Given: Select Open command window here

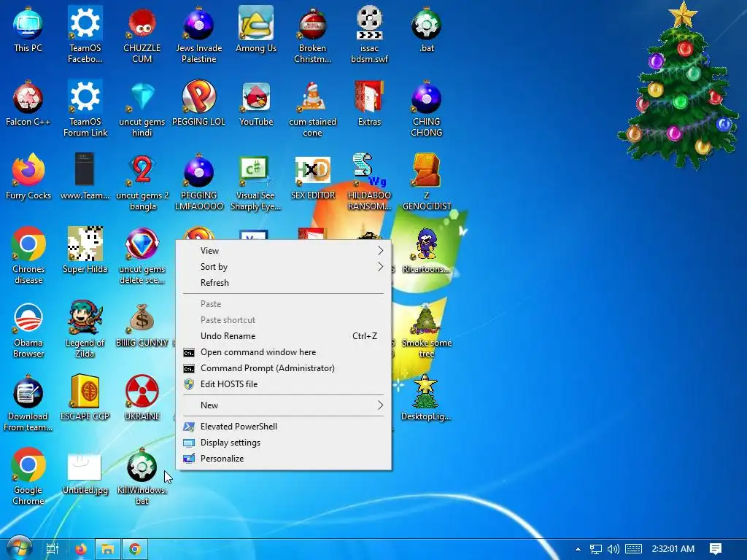Looking at the screenshot, I should [284, 352].
